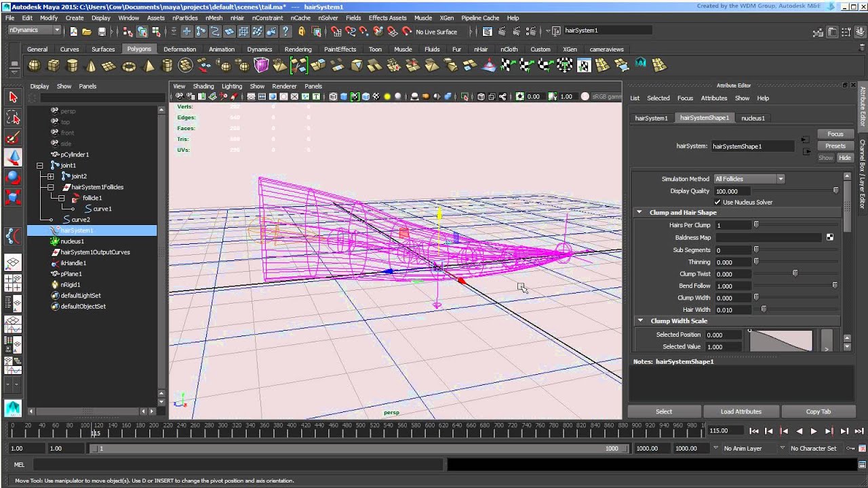The image size is (868, 488).
Task: Activate the Move tool in toolbox
Action: pyautogui.click(x=13, y=158)
